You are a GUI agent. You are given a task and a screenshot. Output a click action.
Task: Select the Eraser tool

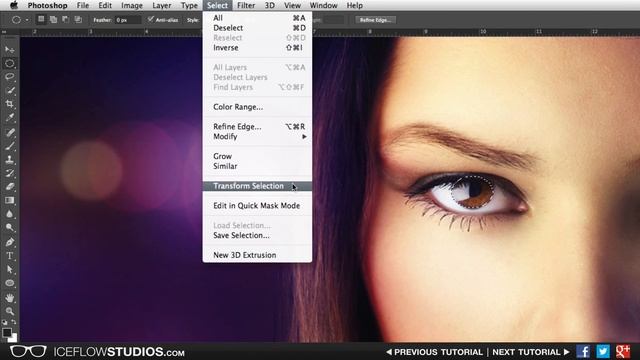click(x=10, y=187)
